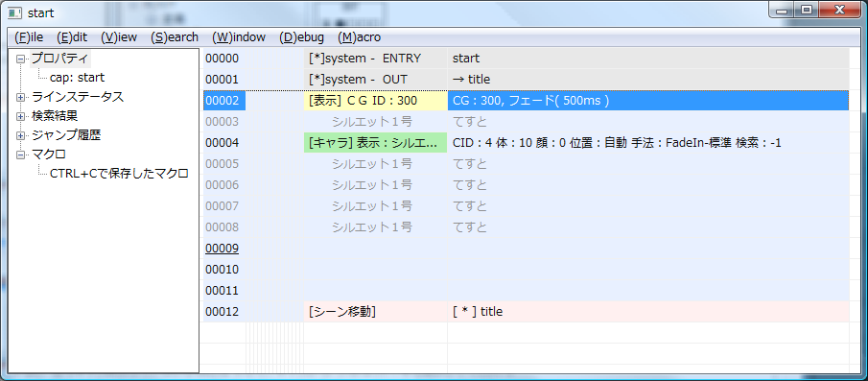Screen dimensions: 868x381
Task: Minimize the start window
Action: [782, 10]
